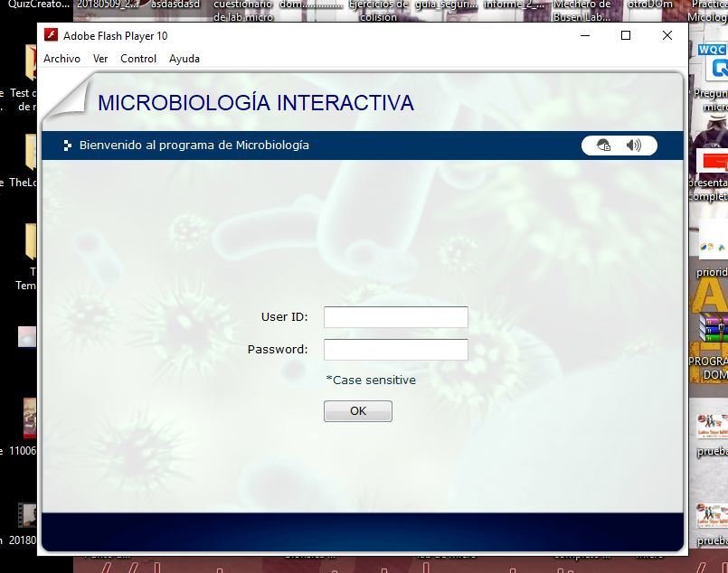Click the MICROBIOLOGÍA INTERACTIVA title text
Screen dimensions: 728x573
255,102
